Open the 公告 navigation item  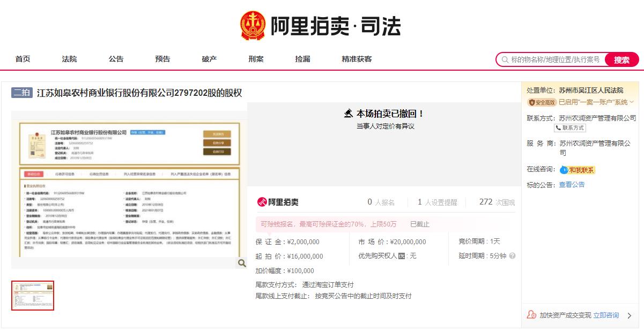[x=116, y=59]
